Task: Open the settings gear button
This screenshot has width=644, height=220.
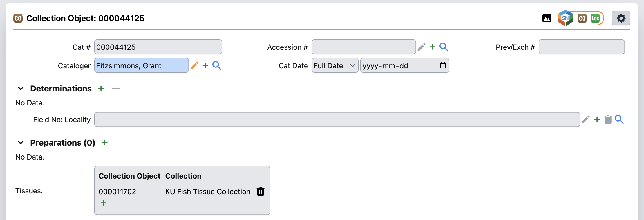Action: point(621,19)
